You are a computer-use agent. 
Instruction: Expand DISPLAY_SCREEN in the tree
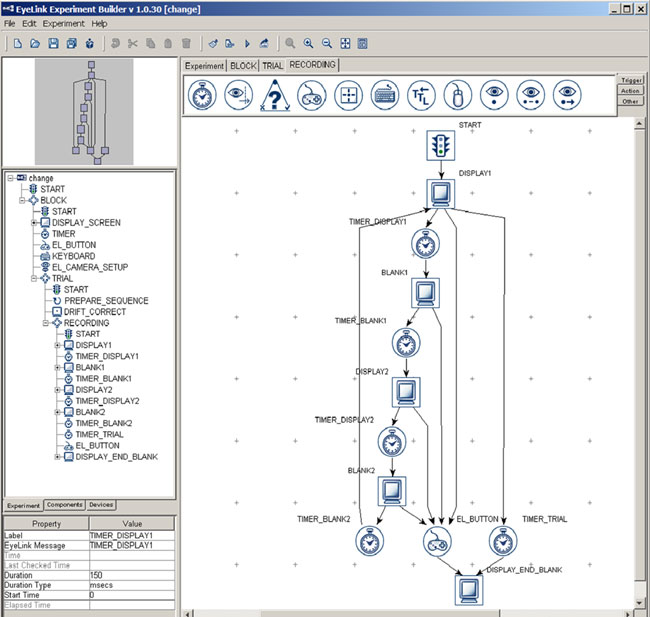(x=34, y=223)
